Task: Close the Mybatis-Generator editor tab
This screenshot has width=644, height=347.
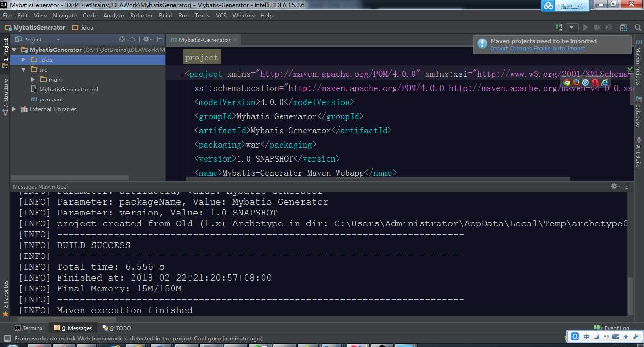Action: click(x=236, y=40)
